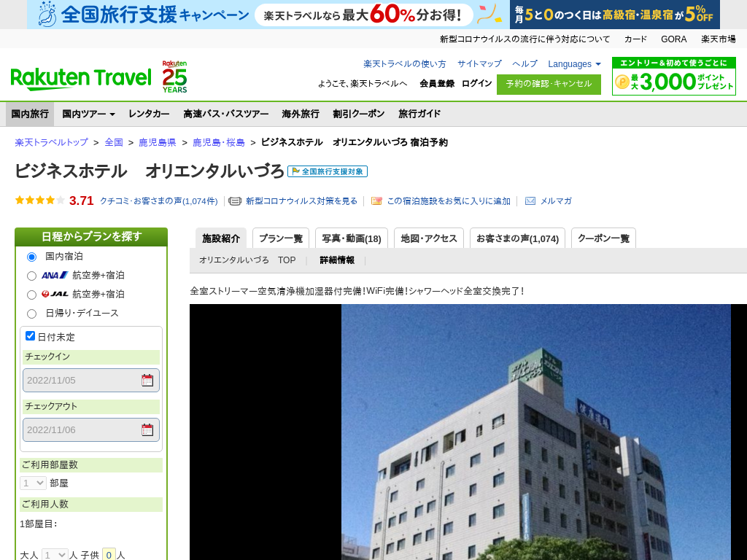
Task: Click the Rakuten Travel logo
Action: (80, 79)
